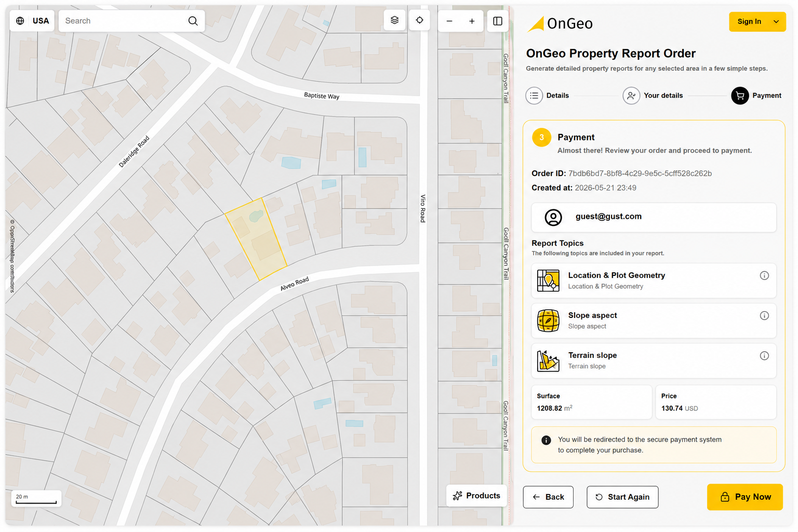
Task: Show info for Terrain slope
Action: pyautogui.click(x=764, y=355)
